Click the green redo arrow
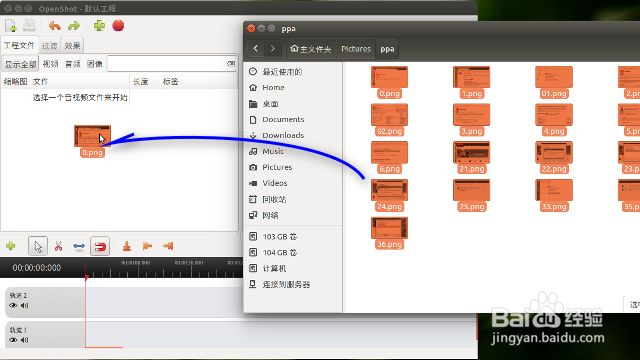Screen dimensions: 640x360 click(x=74, y=26)
